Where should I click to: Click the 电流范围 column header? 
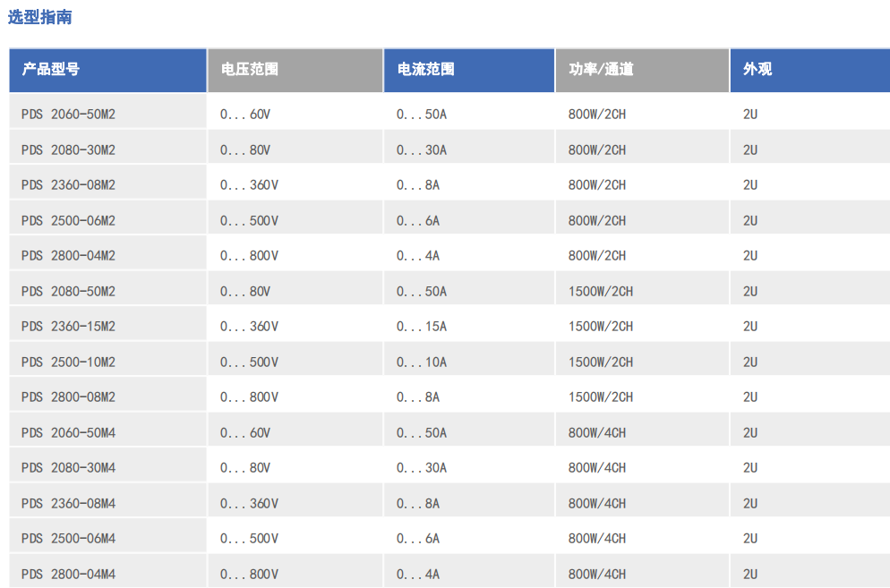click(x=469, y=71)
